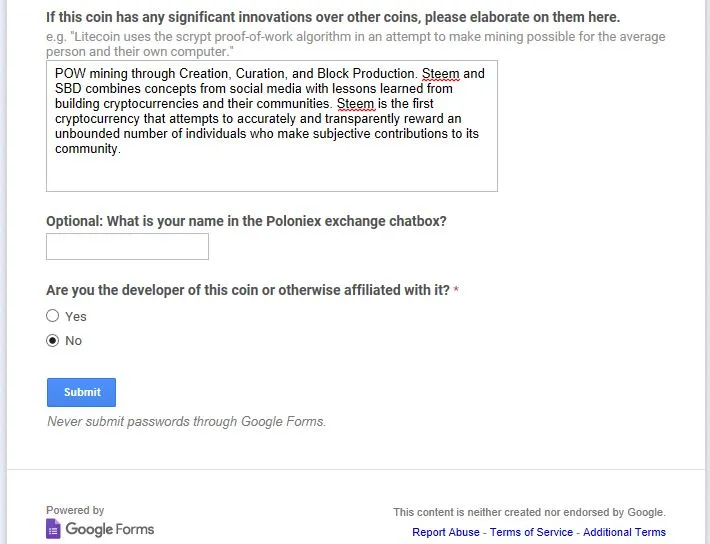Open the Terms of Service link

tap(531, 532)
